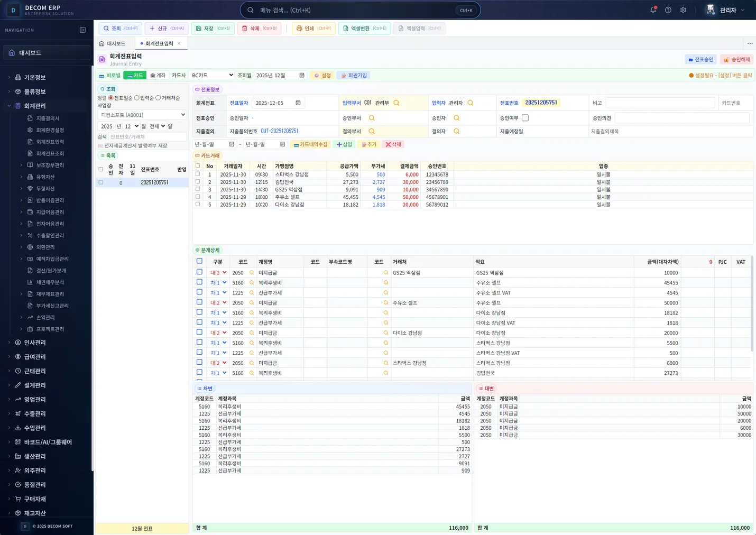Open the 사업장 디컴소프트 [A0001] dropdown
The image size is (756, 535).
(x=142, y=115)
